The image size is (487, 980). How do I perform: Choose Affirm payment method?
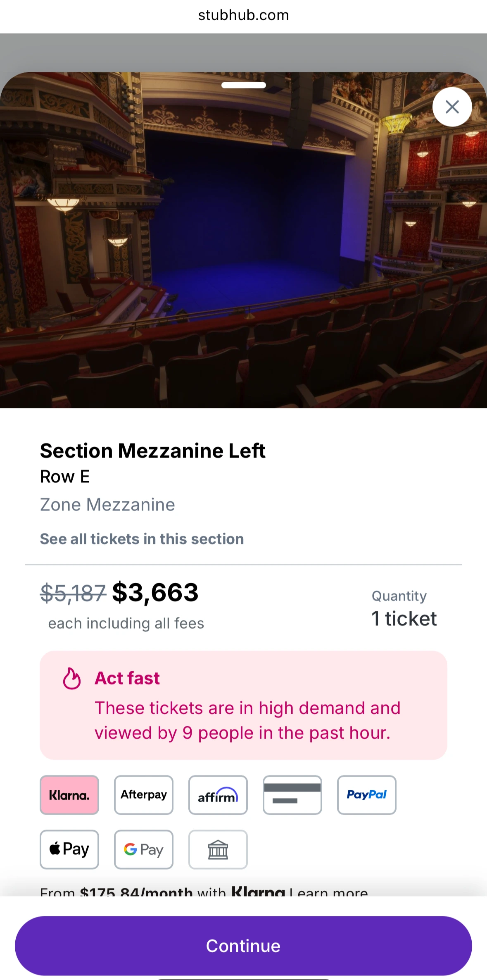pyautogui.click(x=218, y=794)
